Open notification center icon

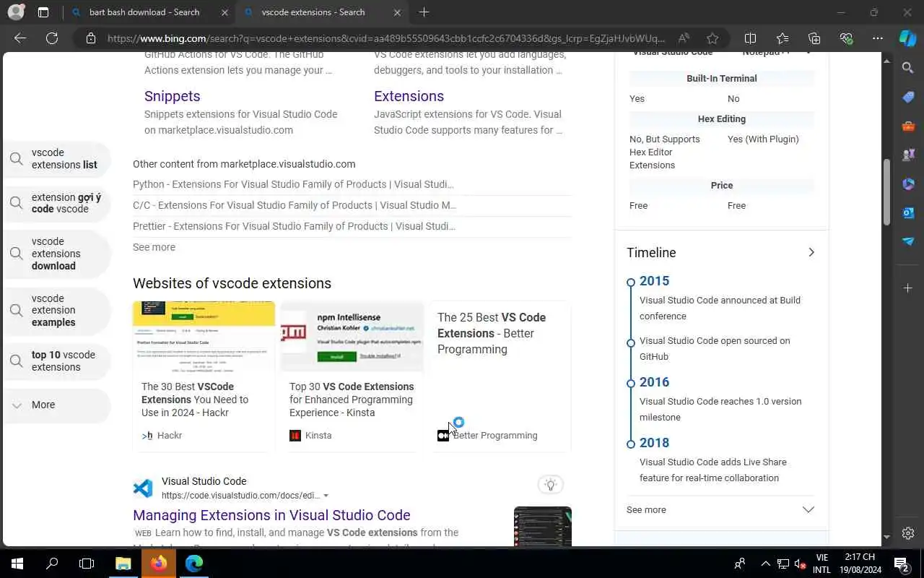(x=901, y=564)
